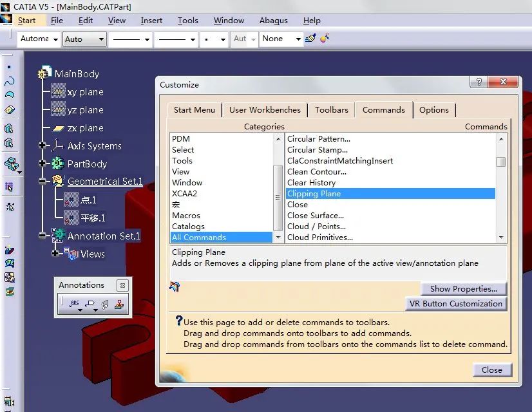
Task: Open the flyout arrow of 3D part tool
Action: pyautogui.click(x=20, y=173)
